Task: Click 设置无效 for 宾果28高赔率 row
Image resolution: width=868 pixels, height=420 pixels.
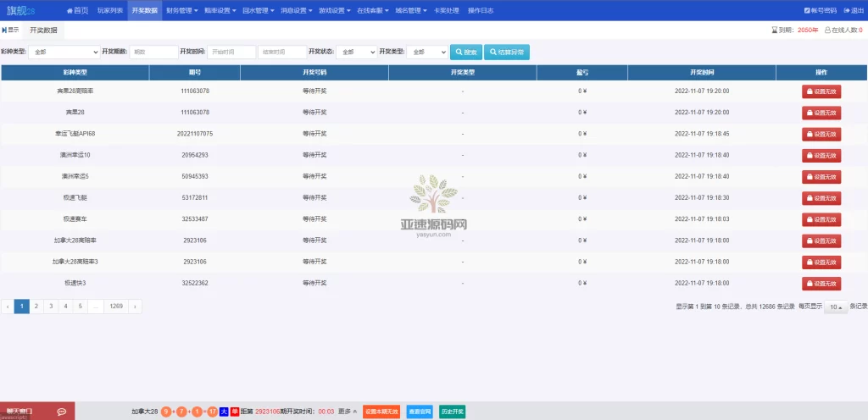Action: coord(821,91)
